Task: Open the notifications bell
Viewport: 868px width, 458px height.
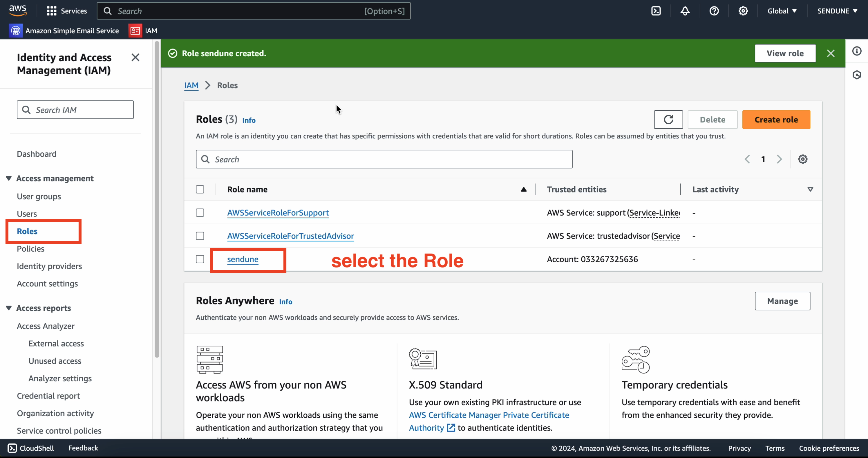Action: pyautogui.click(x=685, y=11)
